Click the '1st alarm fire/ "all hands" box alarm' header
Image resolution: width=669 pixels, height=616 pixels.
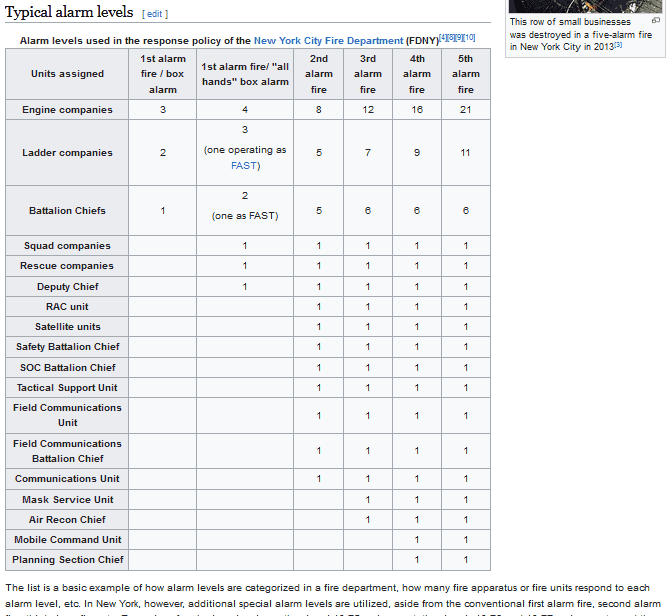(x=245, y=74)
